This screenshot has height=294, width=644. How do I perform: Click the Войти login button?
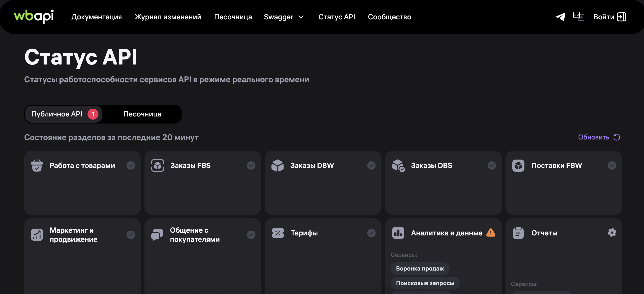pos(610,17)
